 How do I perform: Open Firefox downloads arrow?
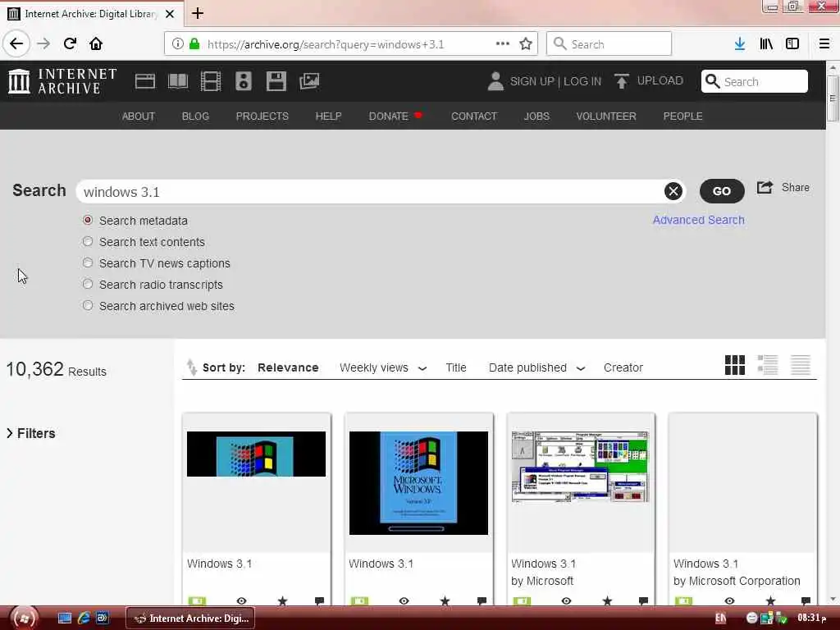[x=740, y=44]
